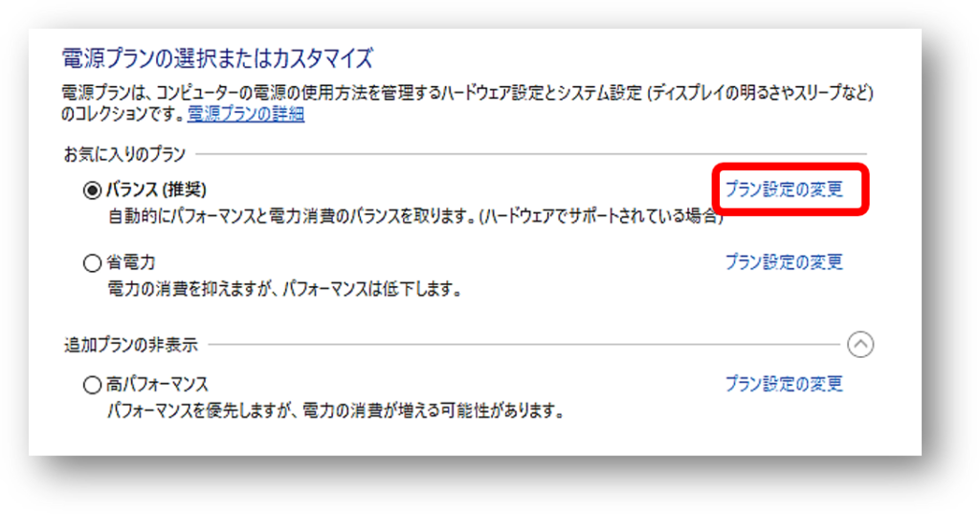Open the 電源プランの詳細 link
This screenshot has width=980, height=514.
[246, 115]
